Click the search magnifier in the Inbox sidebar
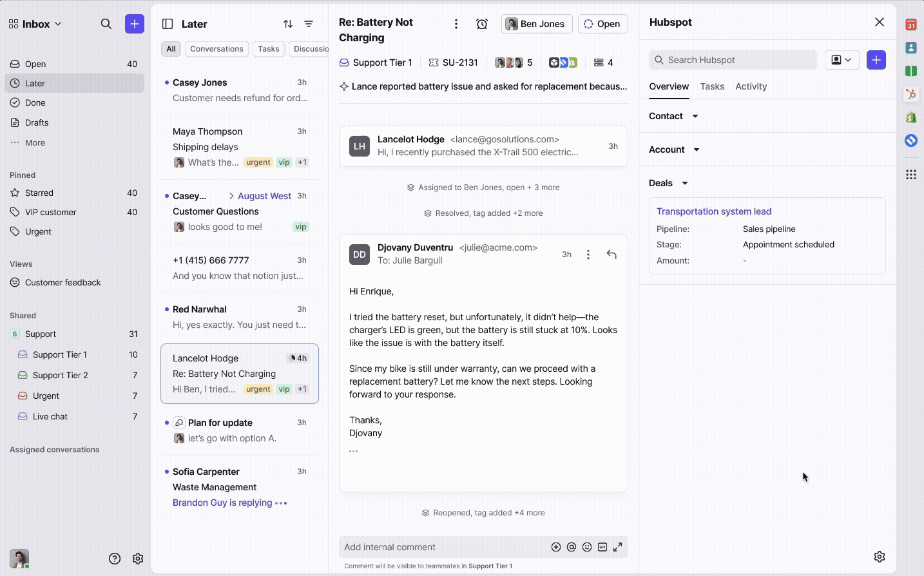Viewport: 924px width, 576px height. [x=106, y=24]
